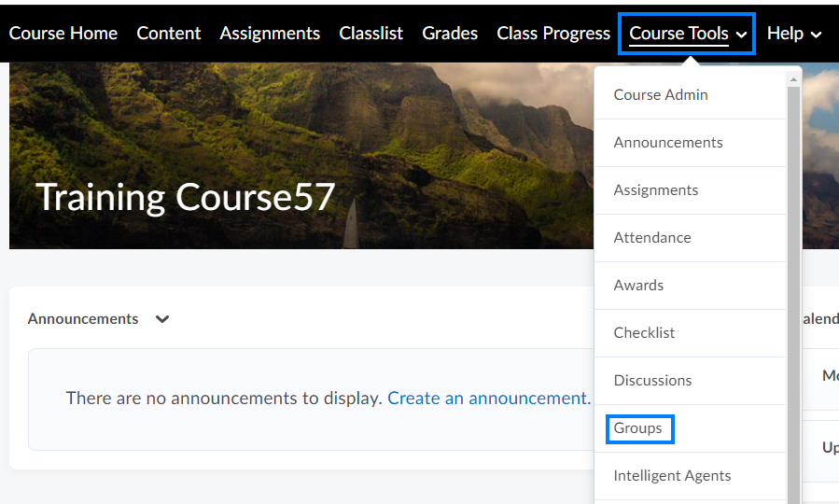
Task: Select Assignments in Course Tools menu
Action: pyautogui.click(x=656, y=190)
